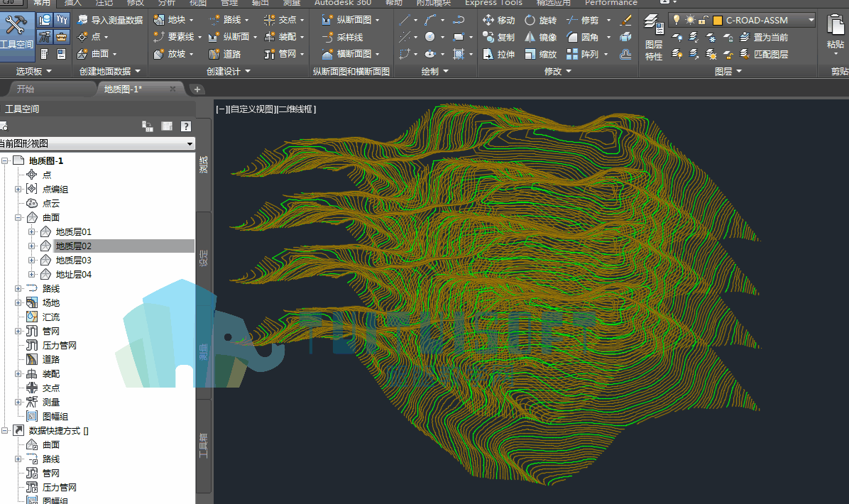Collapse the 数据快捷方式 node
This screenshot has width=849, height=504.
click(4, 430)
